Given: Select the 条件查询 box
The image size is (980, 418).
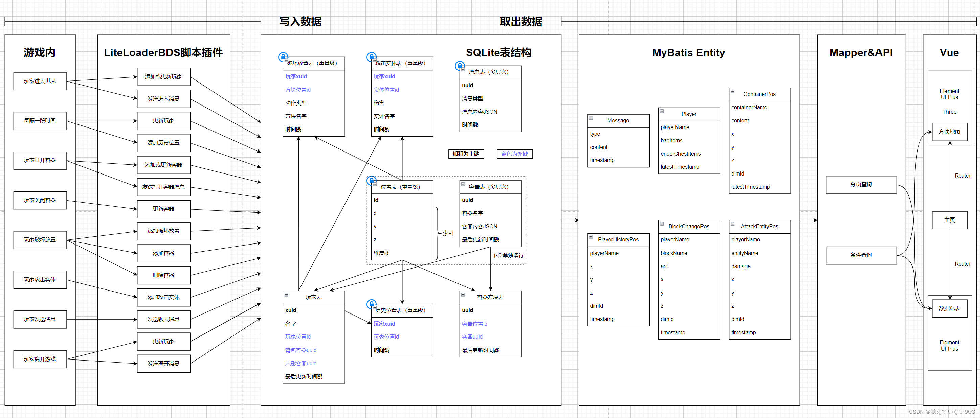Looking at the screenshot, I should (861, 255).
